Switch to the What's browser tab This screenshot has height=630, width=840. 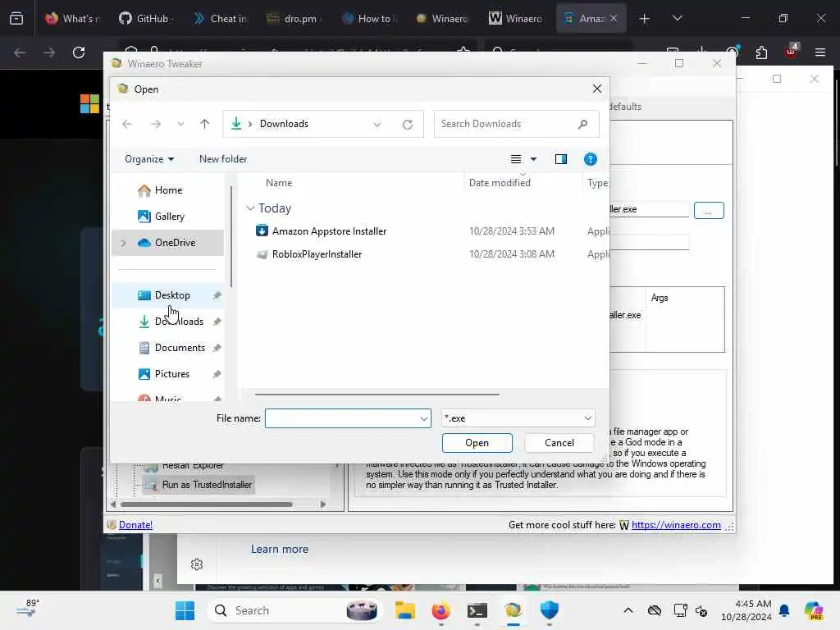click(72, 18)
